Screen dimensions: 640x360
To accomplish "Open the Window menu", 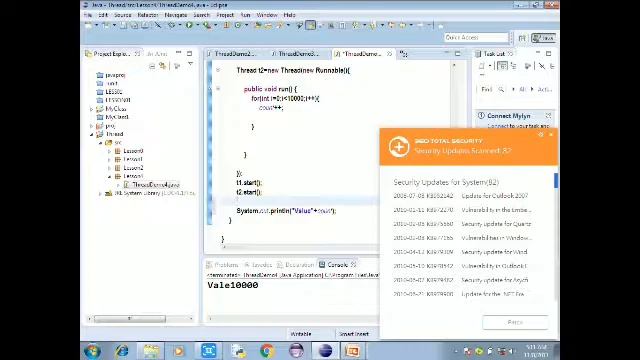I will point(267,15).
